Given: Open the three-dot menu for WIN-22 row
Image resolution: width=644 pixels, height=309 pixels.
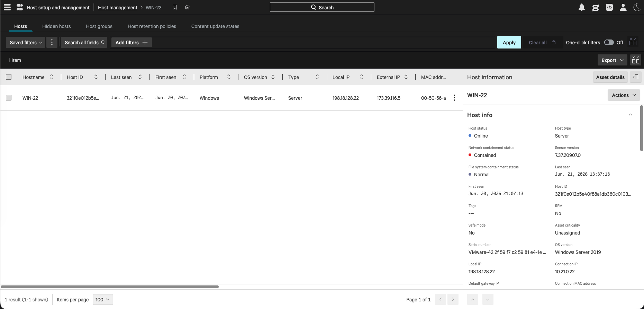Looking at the screenshot, I should (x=454, y=98).
